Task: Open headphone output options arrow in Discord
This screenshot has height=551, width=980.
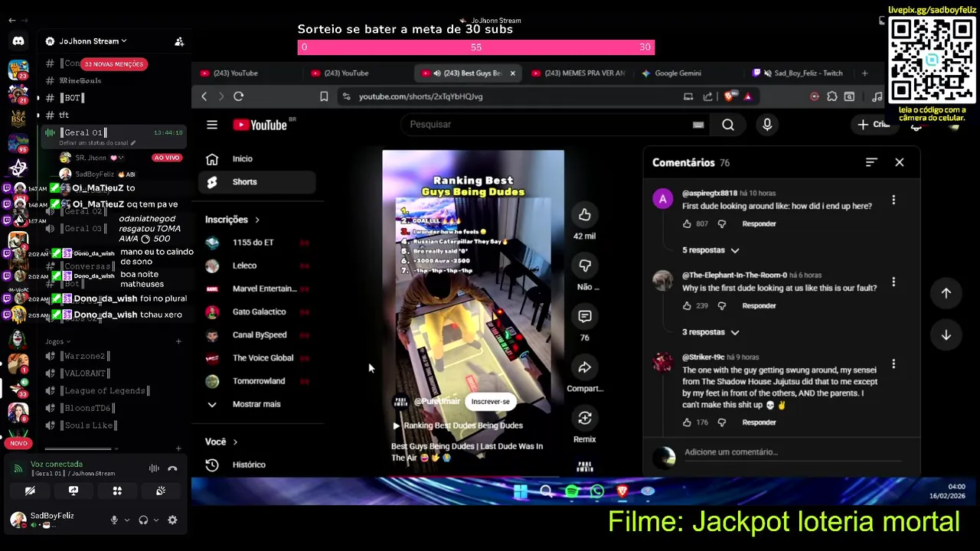Action: tap(156, 520)
